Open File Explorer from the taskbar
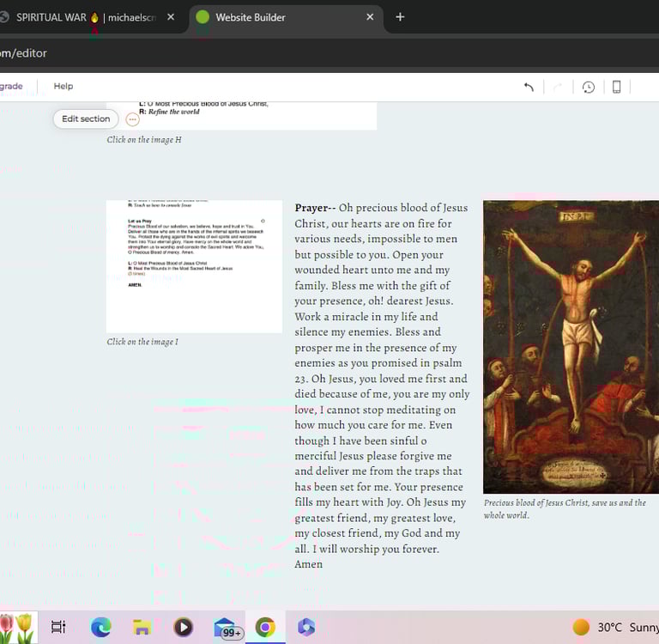This screenshot has height=644, width=659. tap(142, 627)
